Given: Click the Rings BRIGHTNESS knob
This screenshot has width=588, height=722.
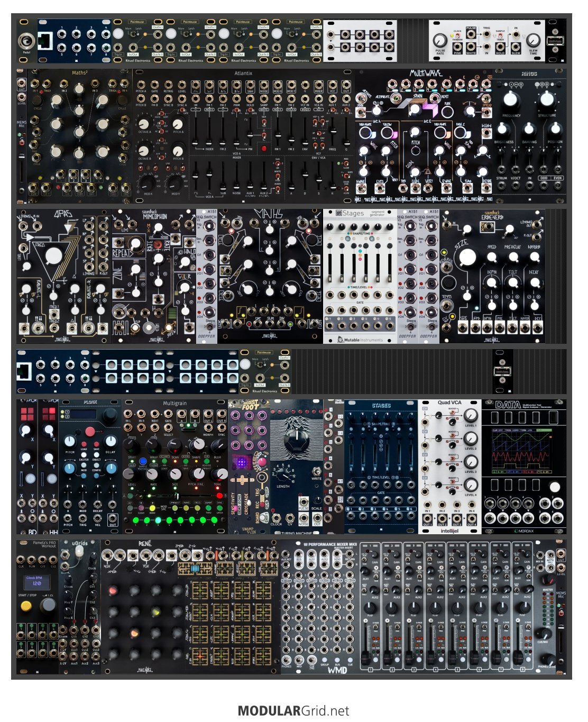Looking at the screenshot, I should coord(503,129).
